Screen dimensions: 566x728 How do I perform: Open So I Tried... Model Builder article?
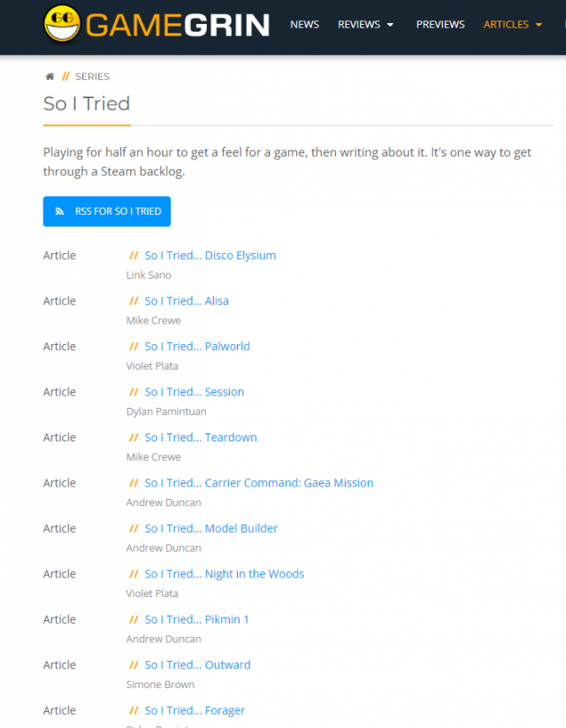pos(211,529)
